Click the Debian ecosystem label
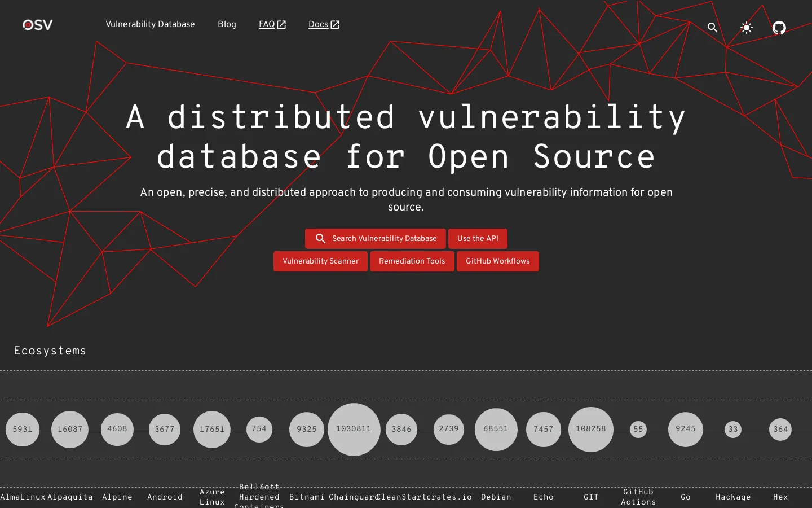 [x=496, y=497]
